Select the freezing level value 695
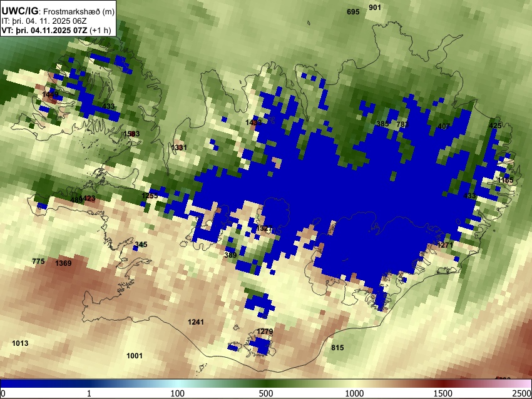The width and height of the screenshot is (532, 399). click(353, 12)
